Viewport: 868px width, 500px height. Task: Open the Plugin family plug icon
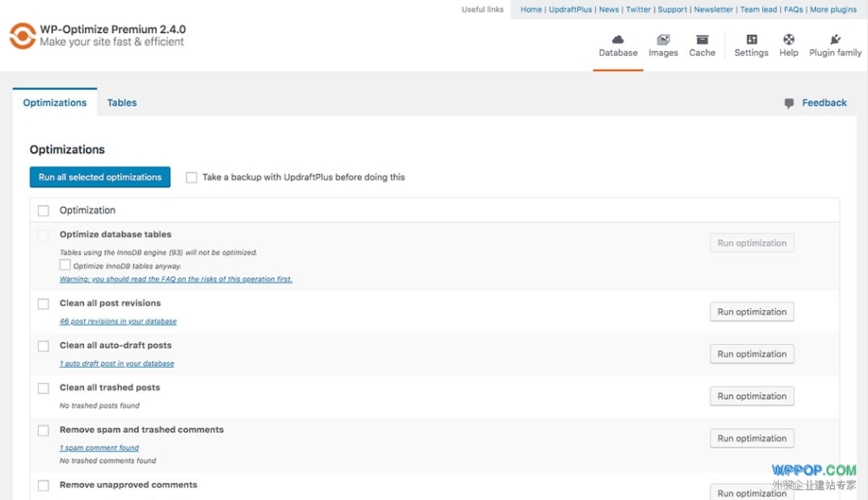click(835, 40)
